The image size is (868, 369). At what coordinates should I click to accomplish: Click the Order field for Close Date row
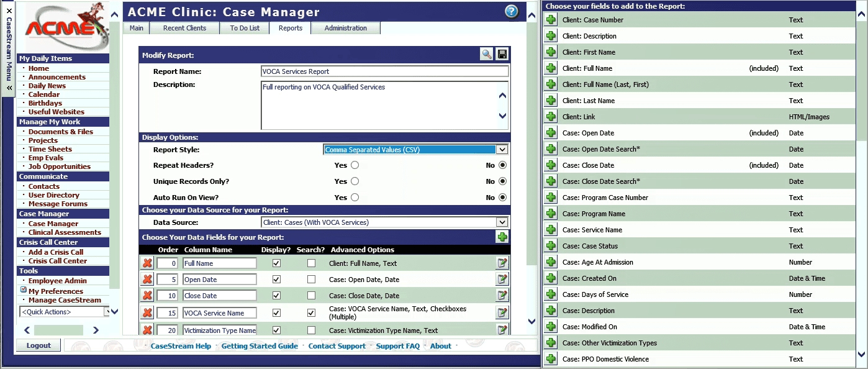(x=168, y=296)
